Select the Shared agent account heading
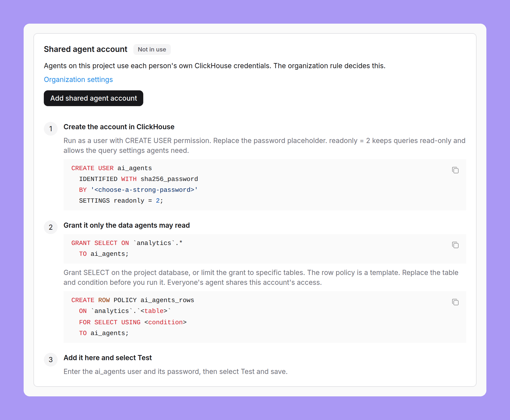The image size is (510, 420). click(x=85, y=49)
